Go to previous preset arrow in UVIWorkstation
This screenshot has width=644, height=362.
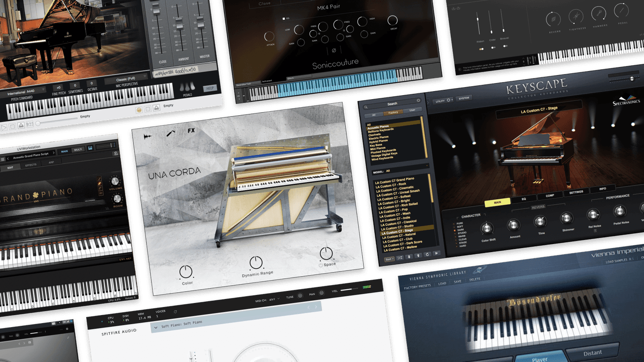[x=8, y=159]
